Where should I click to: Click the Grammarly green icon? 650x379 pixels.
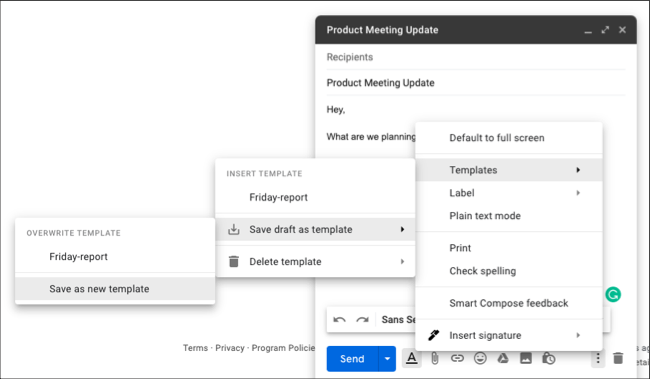[x=613, y=294]
